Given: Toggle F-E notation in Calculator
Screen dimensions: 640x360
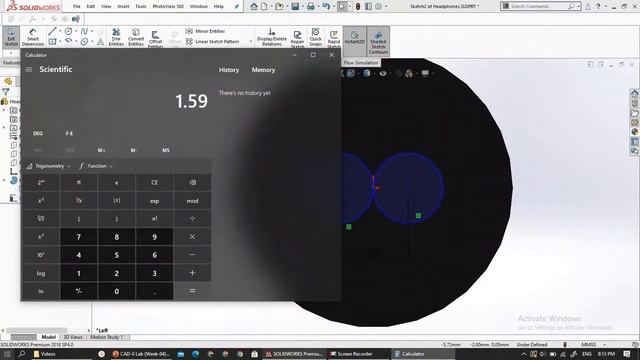Looking at the screenshot, I should coord(69,133).
